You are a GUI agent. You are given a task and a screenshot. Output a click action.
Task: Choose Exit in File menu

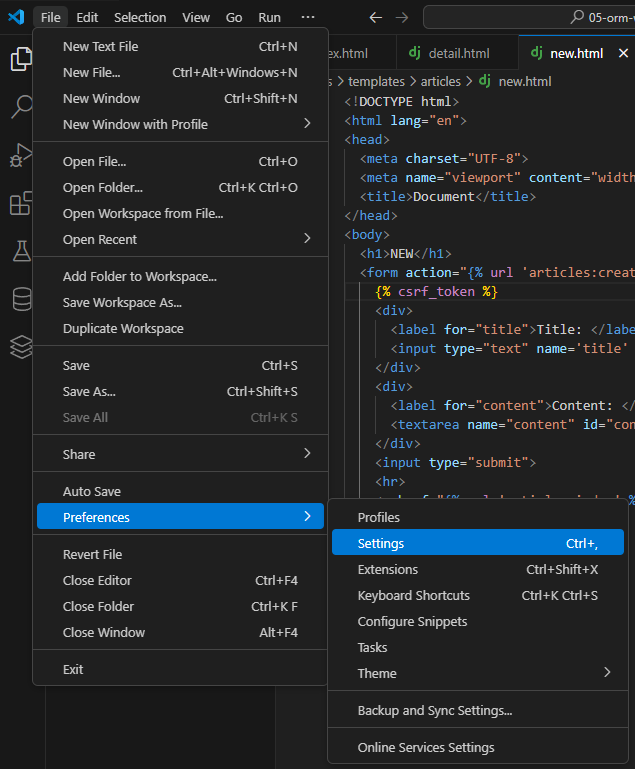tap(180, 669)
